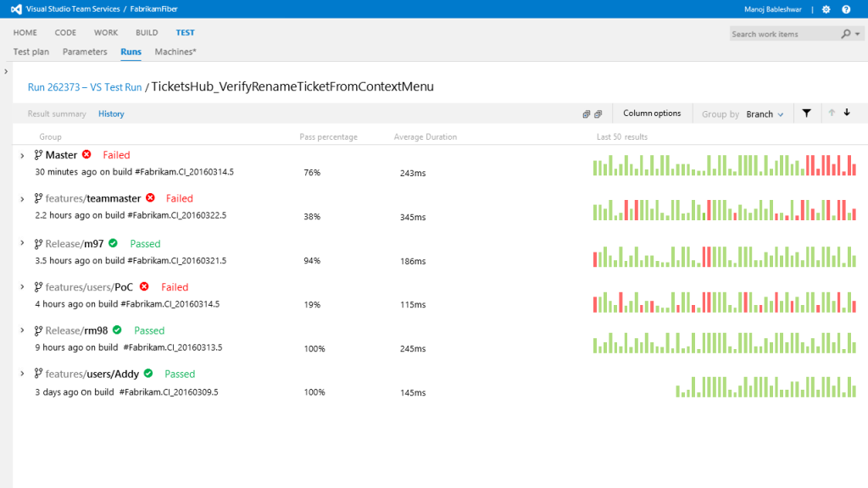Click the branch icon beside Master

point(38,155)
